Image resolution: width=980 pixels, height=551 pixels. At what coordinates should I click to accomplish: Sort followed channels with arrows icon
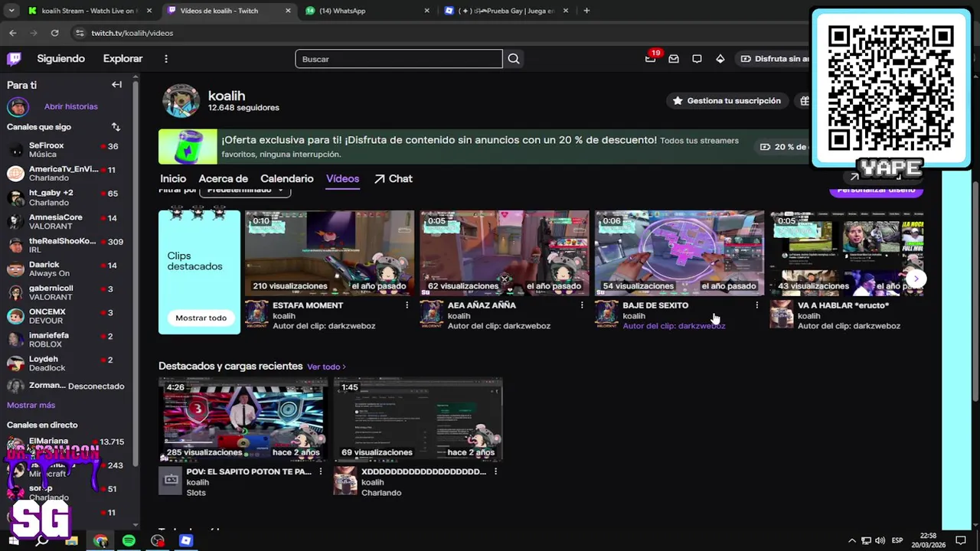pos(116,127)
